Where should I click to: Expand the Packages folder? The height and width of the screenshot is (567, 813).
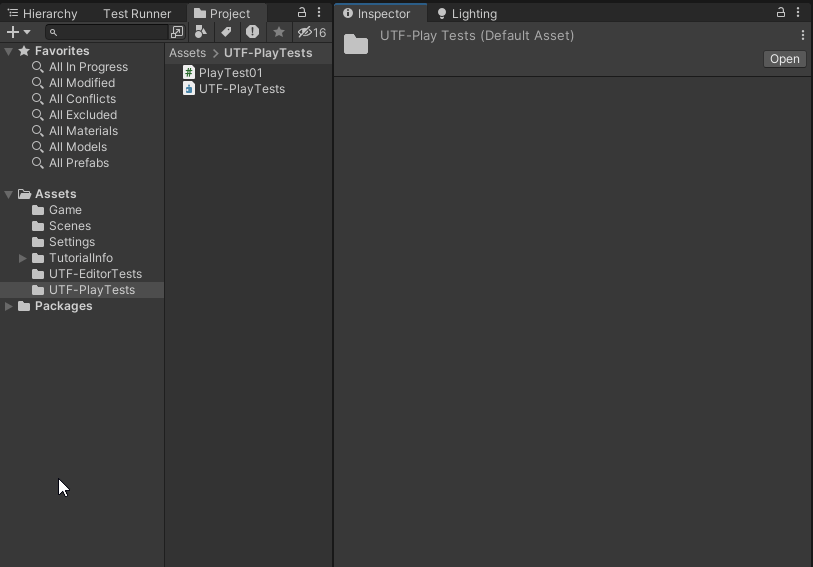[x=9, y=306]
